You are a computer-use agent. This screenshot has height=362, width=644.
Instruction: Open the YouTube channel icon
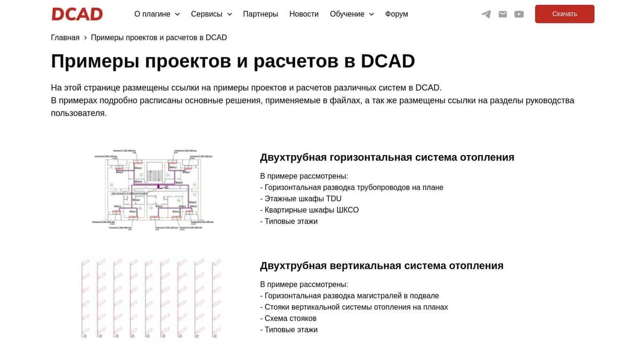click(519, 14)
